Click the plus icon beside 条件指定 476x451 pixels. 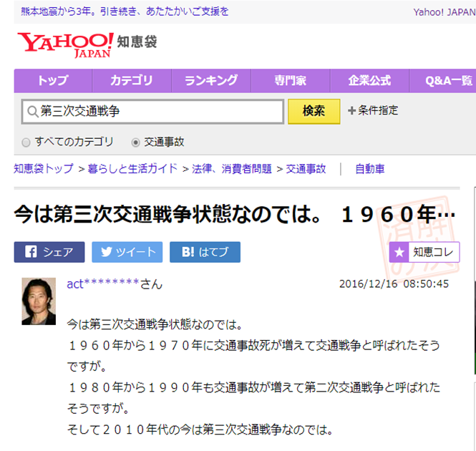(x=351, y=110)
